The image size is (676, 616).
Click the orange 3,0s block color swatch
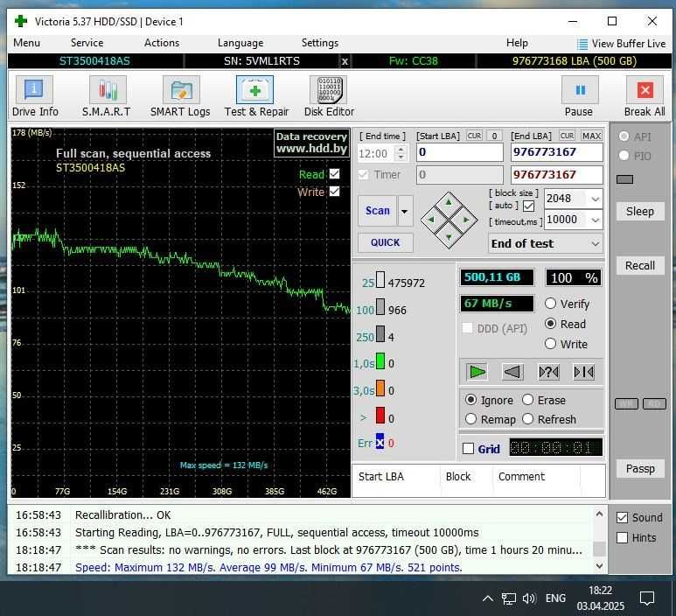click(x=380, y=388)
